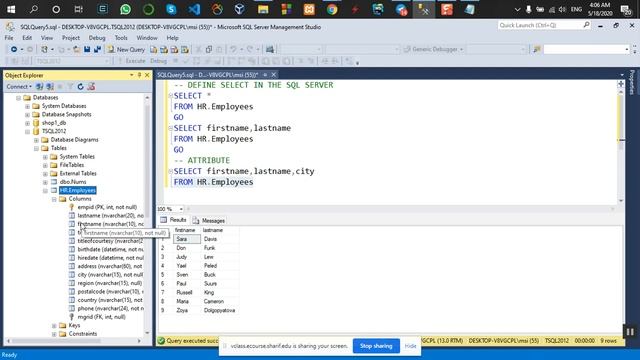The image size is (640, 360).
Task: Open Object Explorer window position dropdown
Action: (x=131, y=75)
